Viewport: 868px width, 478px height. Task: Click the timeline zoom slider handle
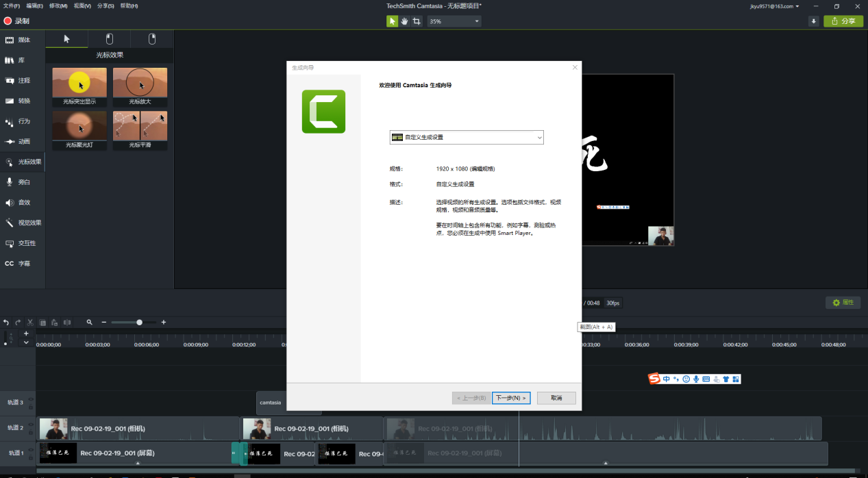click(x=140, y=322)
